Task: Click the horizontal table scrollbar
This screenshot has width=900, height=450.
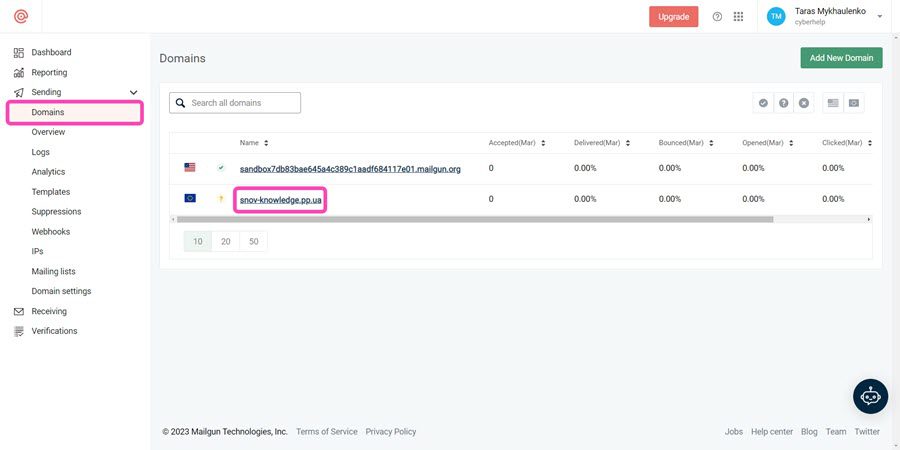Action: 475,219
